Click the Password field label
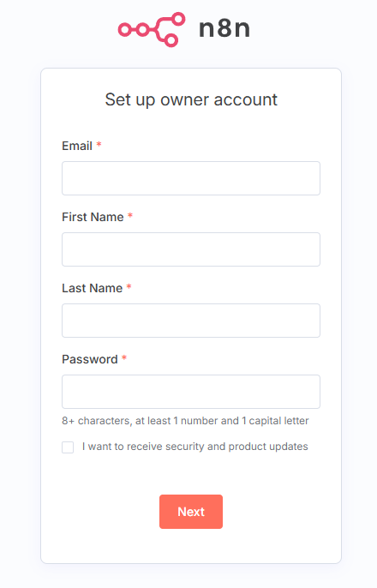The width and height of the screenshot is (377, 588). (x=90, y=359)
